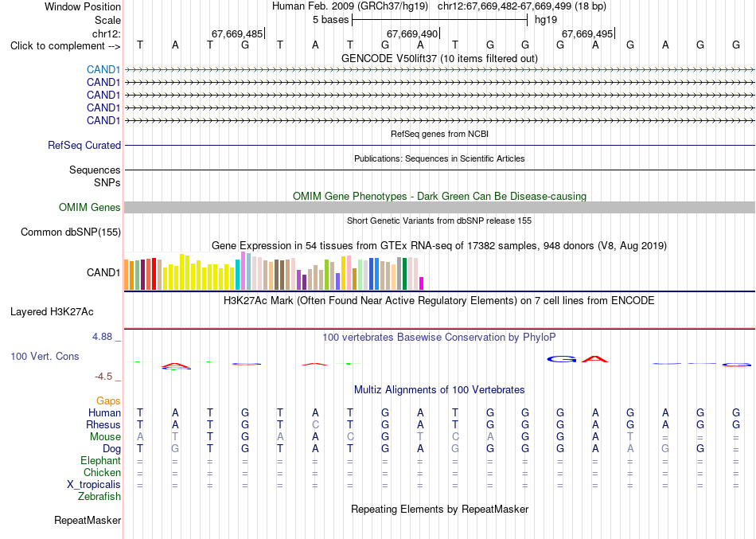This screenshot has width=756, height=539.
Task: Select the Dog species label
Action: (112, 449)
